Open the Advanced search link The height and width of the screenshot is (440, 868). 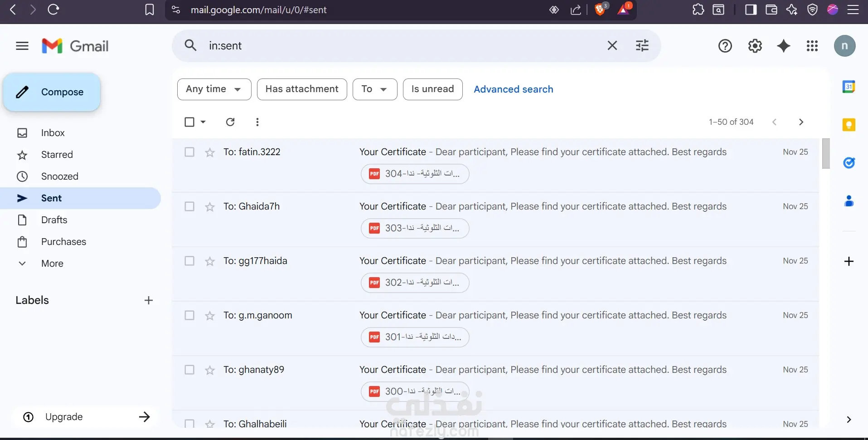513,89
